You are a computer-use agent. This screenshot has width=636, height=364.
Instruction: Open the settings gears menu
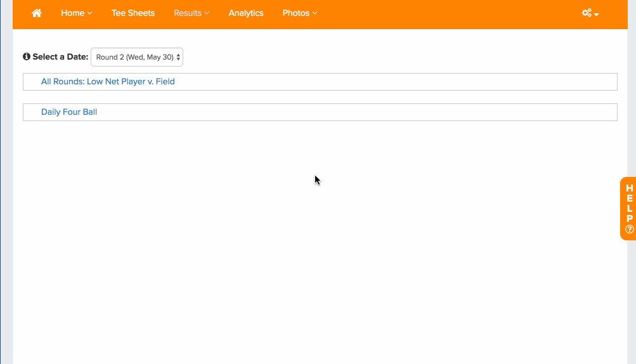click(590, 13)
